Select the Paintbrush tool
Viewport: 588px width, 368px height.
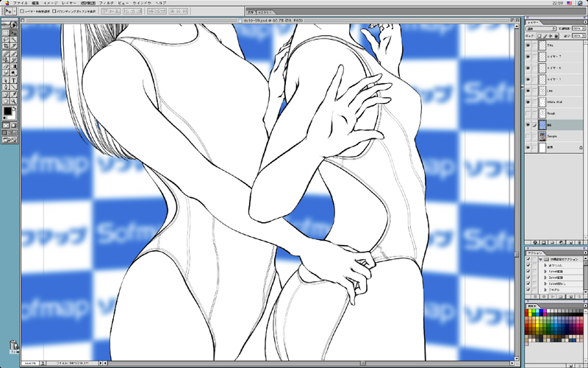pos(13,53)
